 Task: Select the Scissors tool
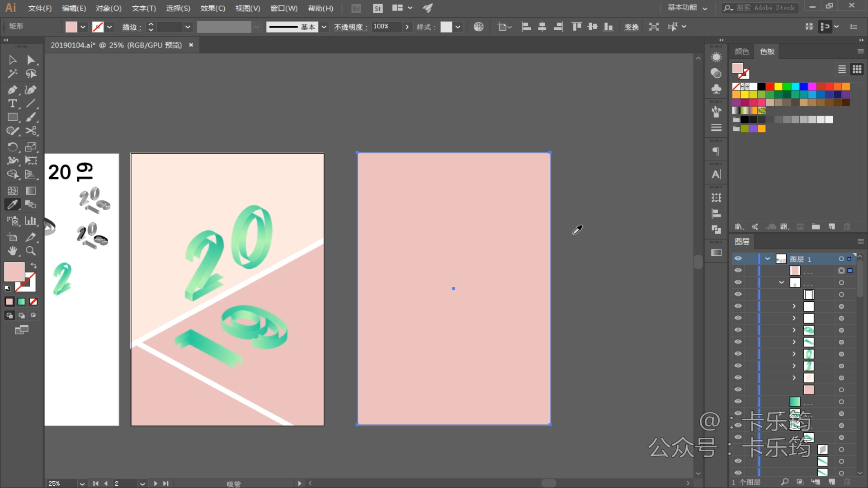(31, 131)
